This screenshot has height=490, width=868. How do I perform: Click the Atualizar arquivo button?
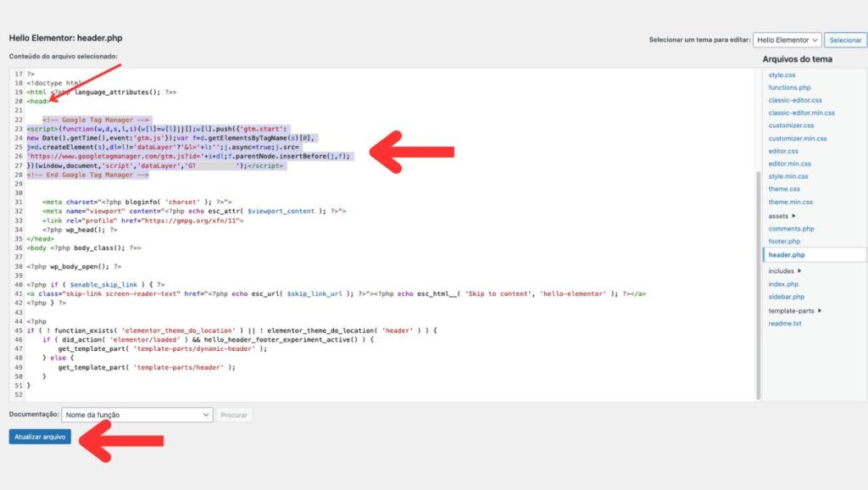click(x=40, y=437)
